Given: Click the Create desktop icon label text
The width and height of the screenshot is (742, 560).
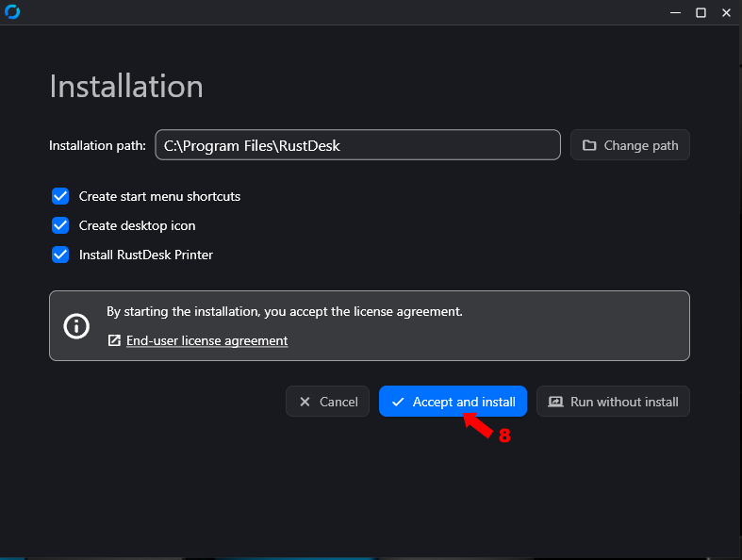Looking at the screenshot, I should (x=137, y=225).
